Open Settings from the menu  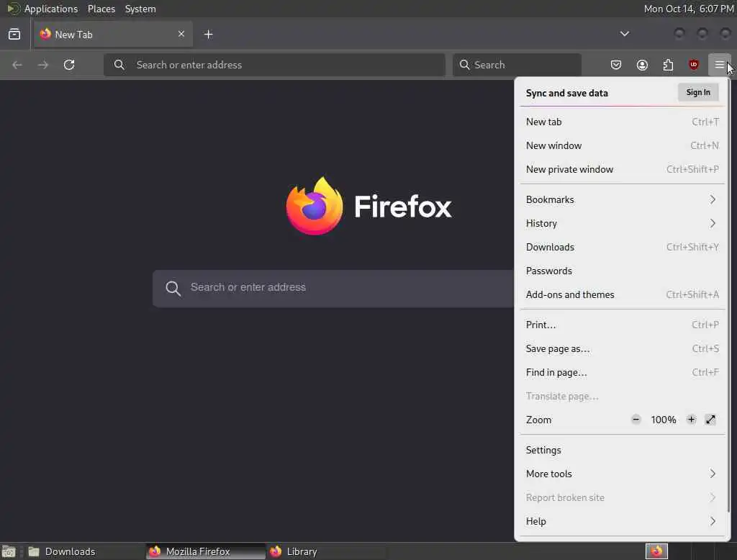coord(623,450)
